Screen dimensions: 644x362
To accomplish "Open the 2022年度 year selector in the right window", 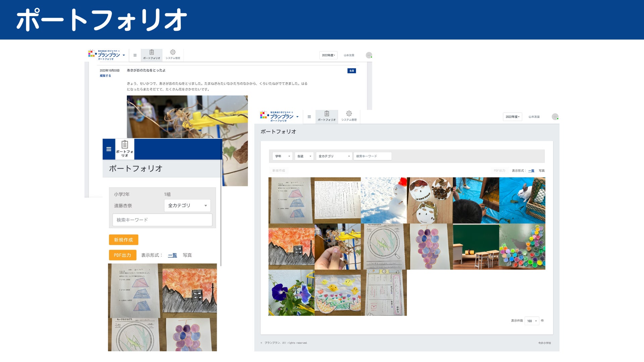I will click(x=512, y=117).
